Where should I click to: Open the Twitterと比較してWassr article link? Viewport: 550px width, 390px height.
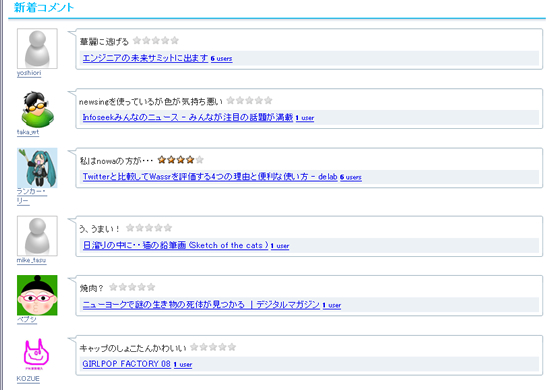point(210,176)
